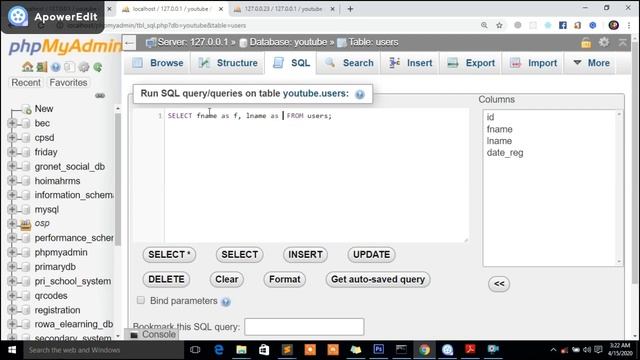The width and height of the screenshot is (640, 360).
Task: Open the More dropdown tab
Action: (591, 63)
